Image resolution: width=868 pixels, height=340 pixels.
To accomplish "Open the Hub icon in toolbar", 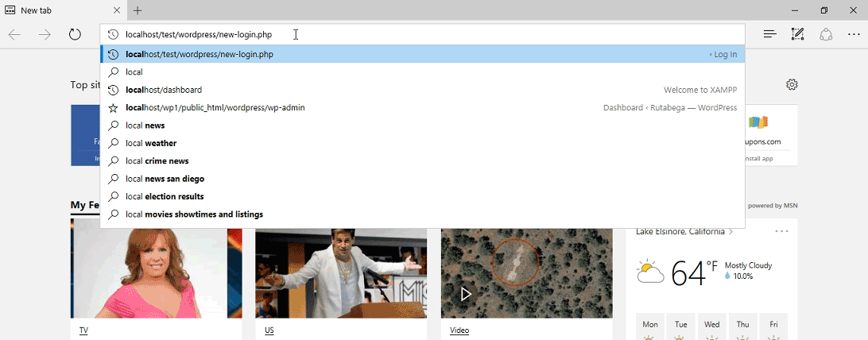I will [x=769, y=34].
